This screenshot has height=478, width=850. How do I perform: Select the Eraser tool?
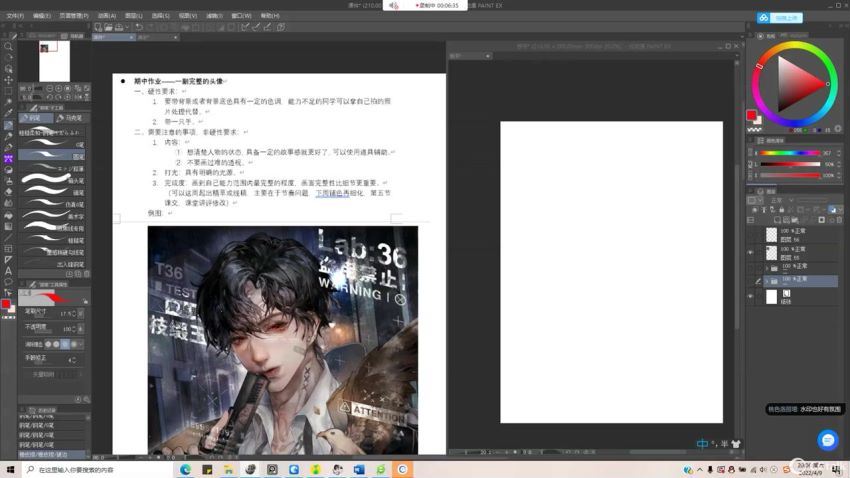tap(8, 192)
